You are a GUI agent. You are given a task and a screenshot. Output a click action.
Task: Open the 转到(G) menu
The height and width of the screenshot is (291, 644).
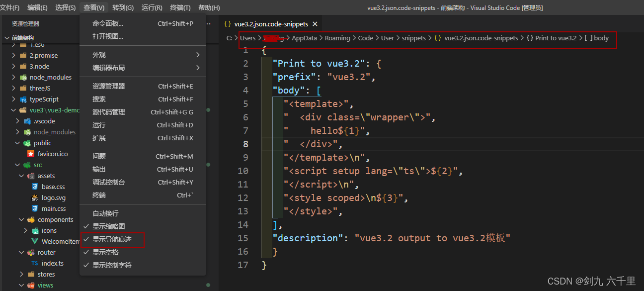[123, 7]
